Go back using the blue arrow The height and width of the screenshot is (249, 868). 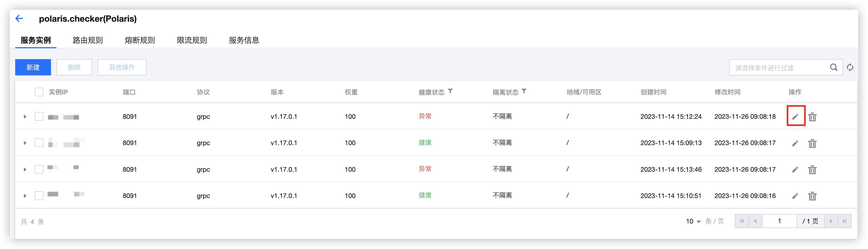19,18
